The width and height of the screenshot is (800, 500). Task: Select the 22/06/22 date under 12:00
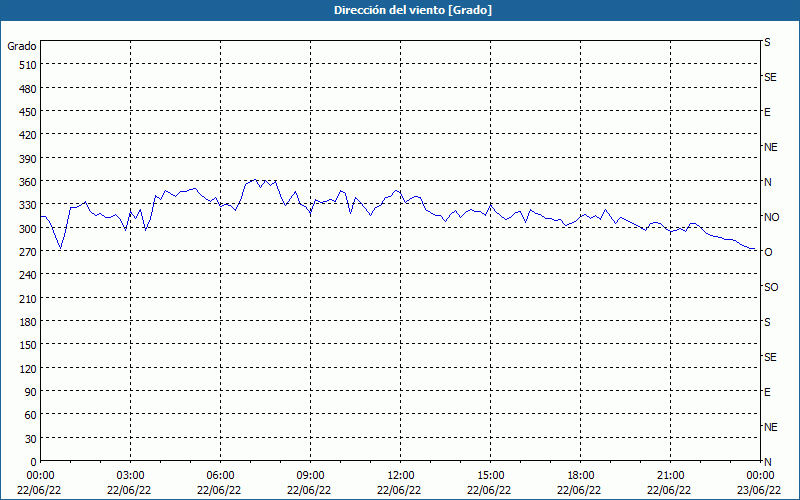399,490
